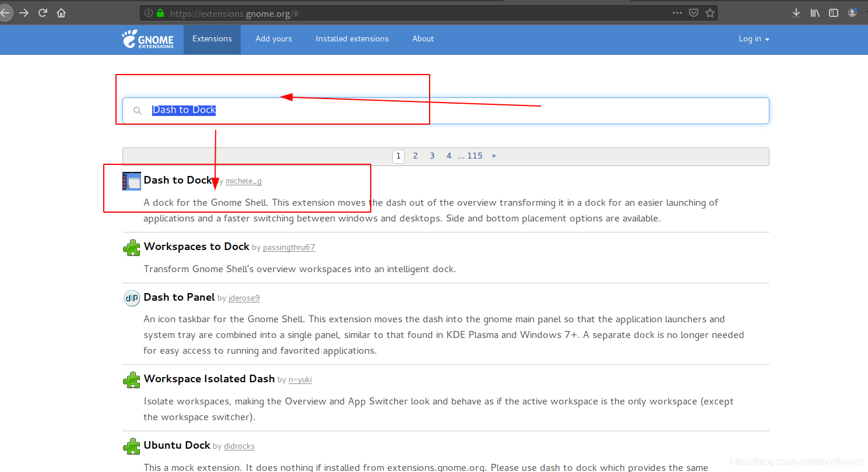Screen dimensions: 868x472
Task: Click 'Transform Gnome Shell's overview workspaces' description
Action: pyautogui.click(x=300, y=269)
